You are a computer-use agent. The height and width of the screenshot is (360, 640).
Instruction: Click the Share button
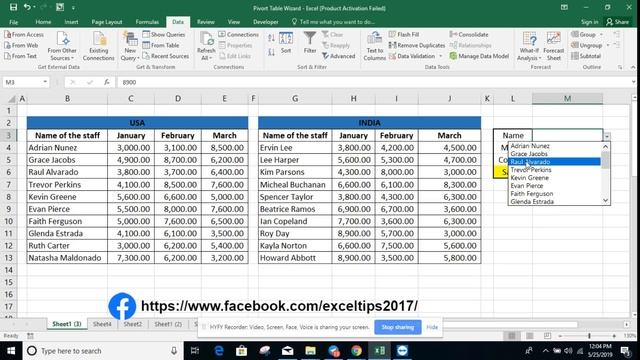618,22
